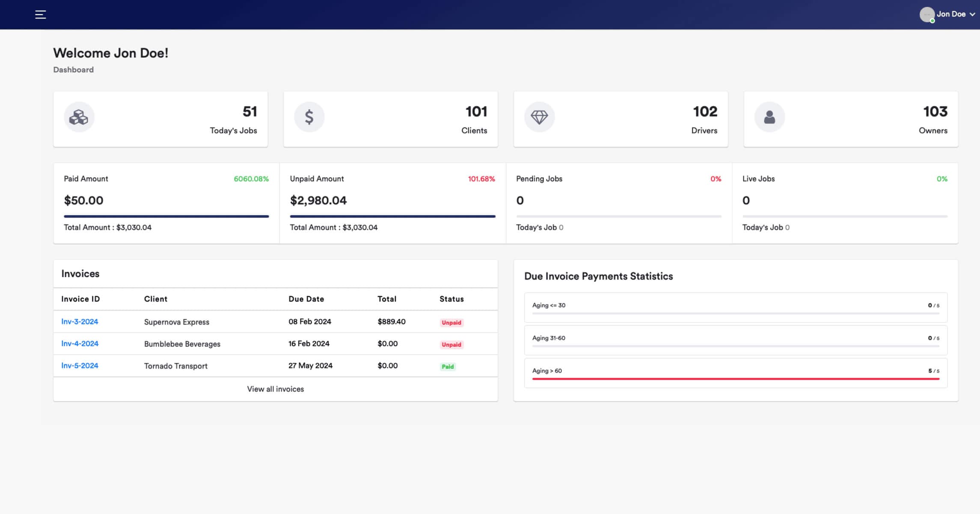Click the red Aging > 60 progress bar
980x514 pixels.
tap(736, 379)
